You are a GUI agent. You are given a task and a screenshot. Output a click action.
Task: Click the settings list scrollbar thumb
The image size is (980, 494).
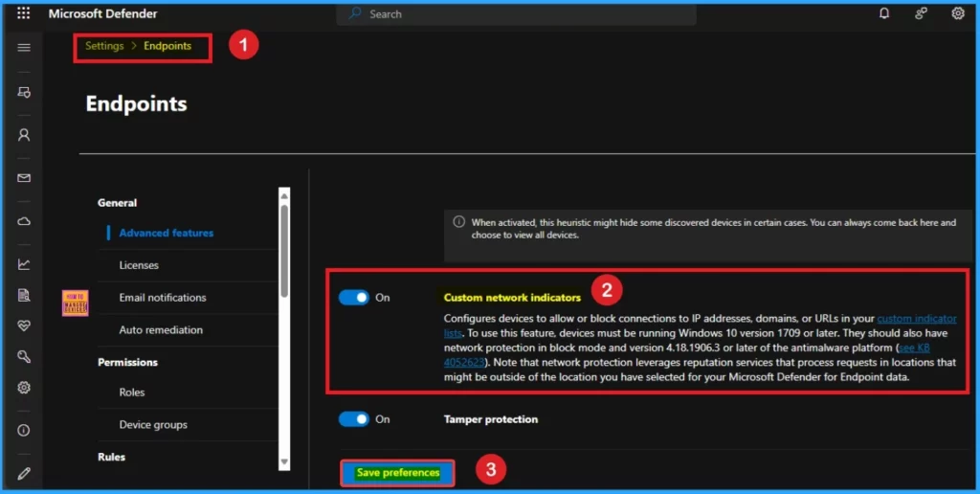point(284,252)
